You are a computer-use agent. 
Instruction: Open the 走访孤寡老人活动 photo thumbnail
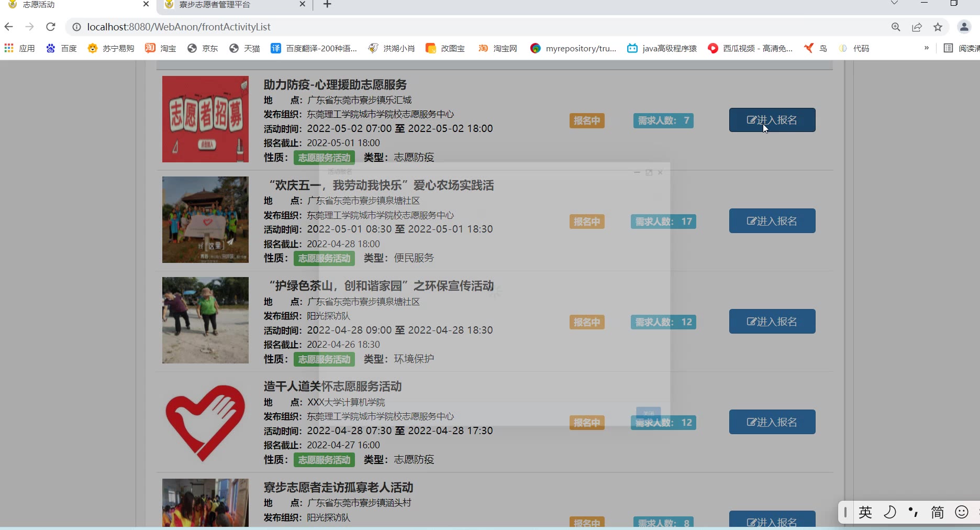click(x=205, y=503)
